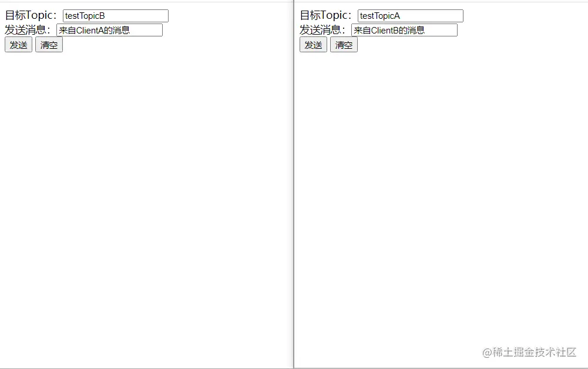Select the message field with 来自ClientA的消息

109,30
